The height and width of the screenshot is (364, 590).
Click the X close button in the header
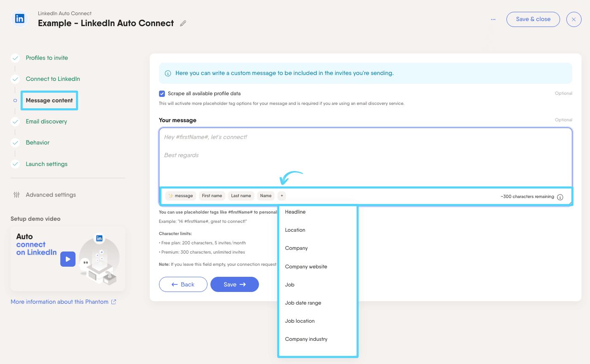[x=574, y=19]
